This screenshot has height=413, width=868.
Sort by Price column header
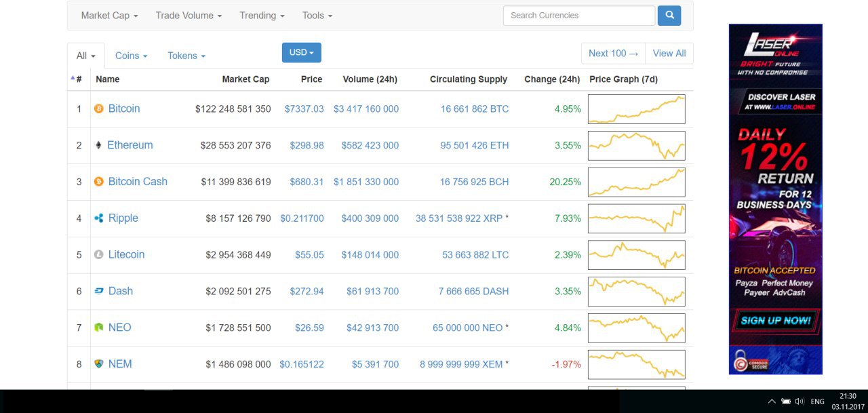(x=311, y=79)
